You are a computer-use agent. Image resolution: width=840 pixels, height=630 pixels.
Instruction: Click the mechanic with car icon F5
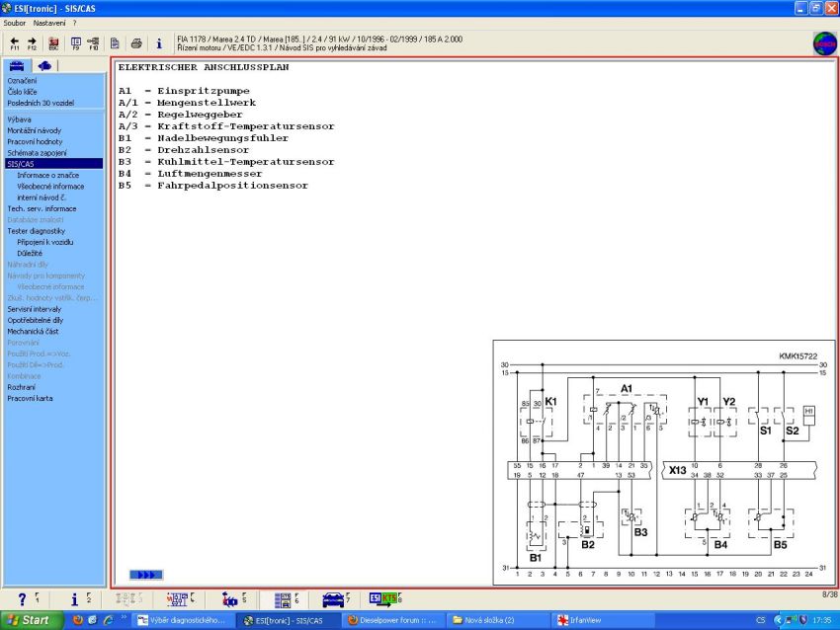click(x=230, y=599)
